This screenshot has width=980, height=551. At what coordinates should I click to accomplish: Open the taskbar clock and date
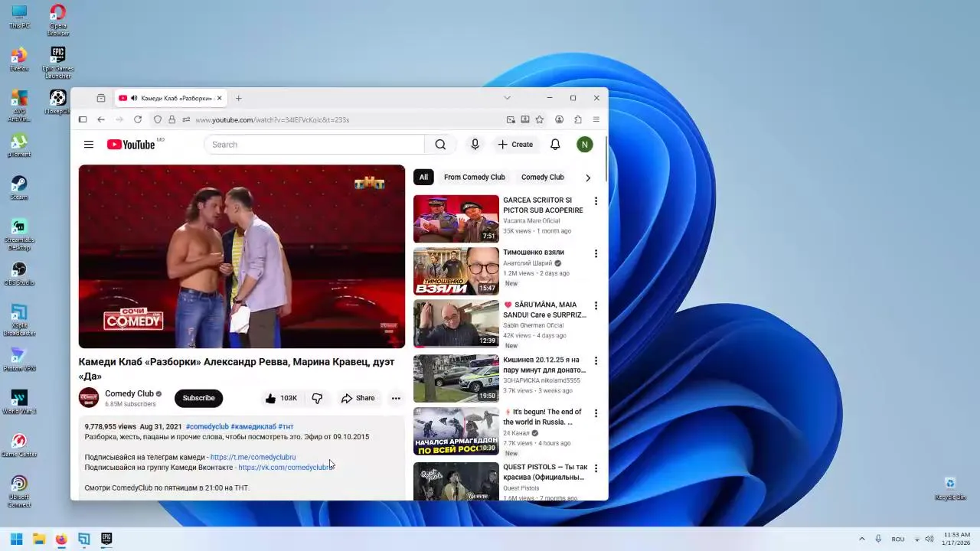pos(957,539)
